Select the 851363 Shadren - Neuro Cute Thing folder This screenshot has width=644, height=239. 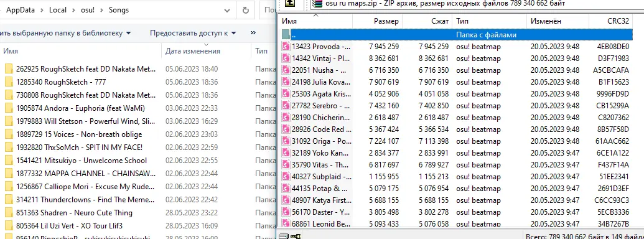pos(80,213)
